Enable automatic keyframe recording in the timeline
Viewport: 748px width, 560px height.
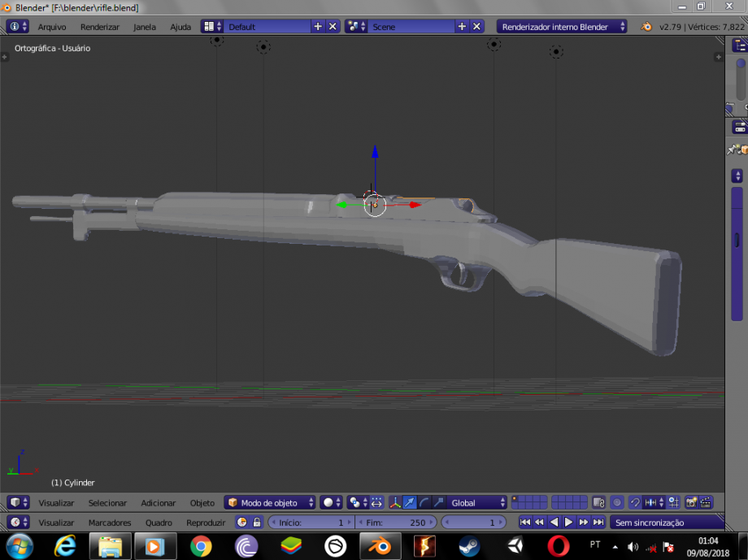pos(241,522)
